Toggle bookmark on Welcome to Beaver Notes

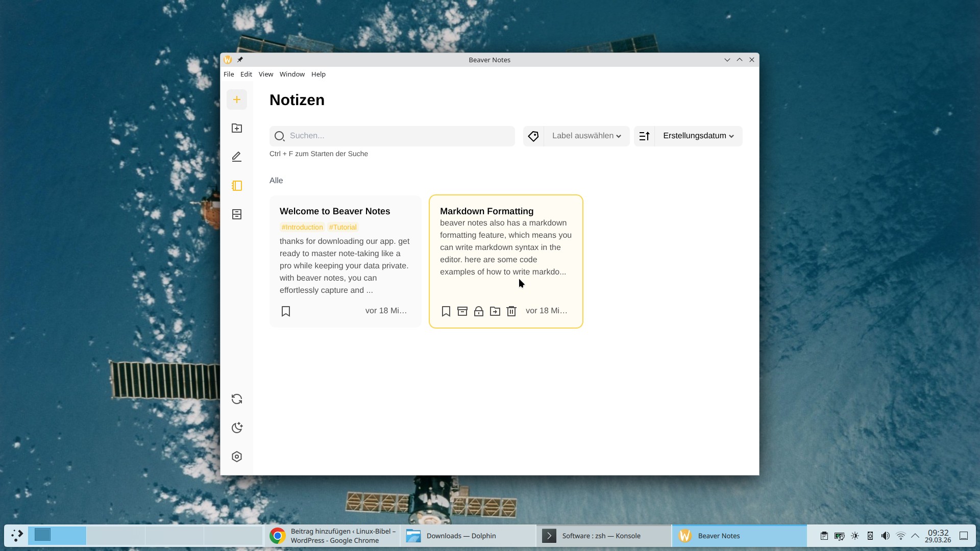[x=286, y=311]
